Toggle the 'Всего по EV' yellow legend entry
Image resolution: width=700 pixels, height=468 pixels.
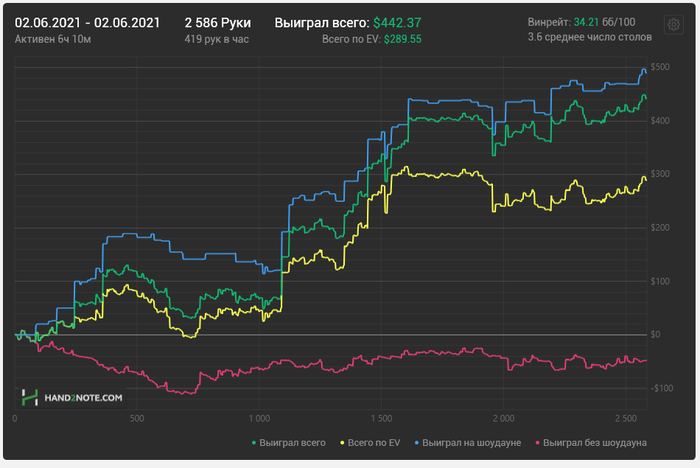(x=370, y=443)
